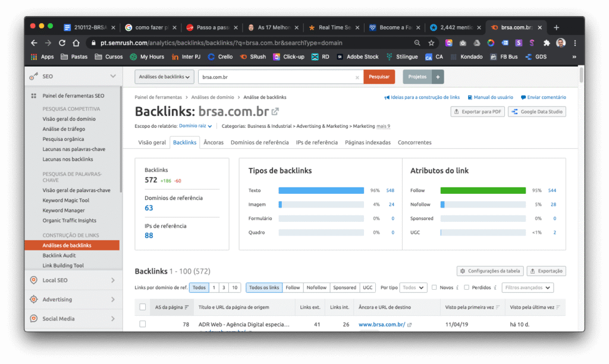The image size is (609, 364).
Task: Open the Chrome extensions puzzle icon
Action: click(x=547, y=43)
